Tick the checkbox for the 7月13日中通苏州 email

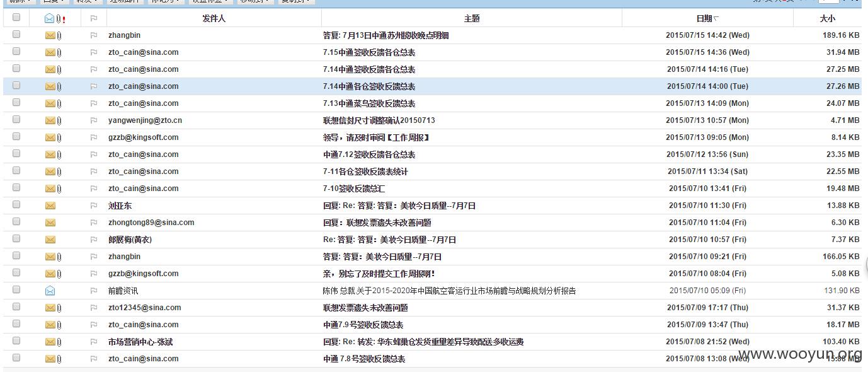16,35
